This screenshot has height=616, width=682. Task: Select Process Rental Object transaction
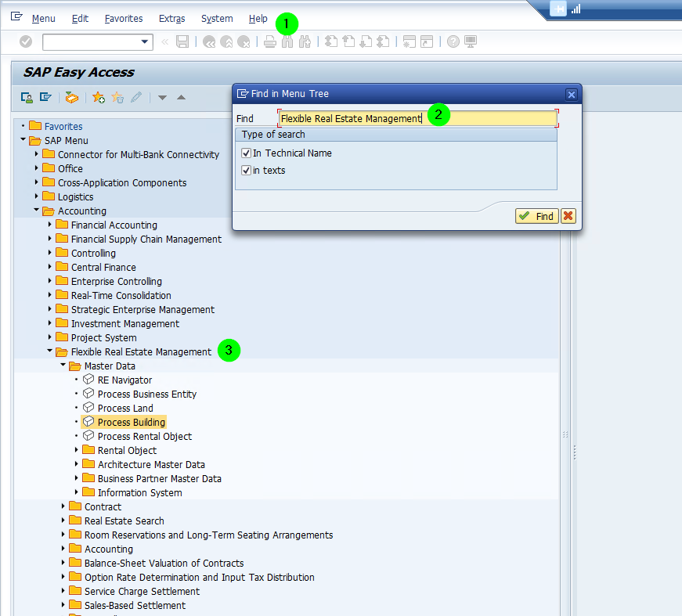tap(144, 437)
